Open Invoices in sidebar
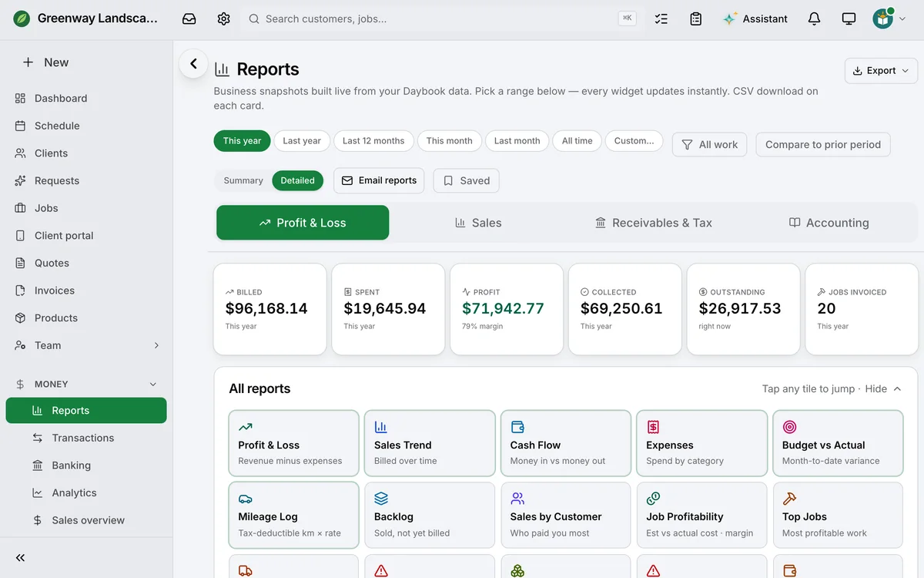924x578 pixels. pyautogui.click(x=86, y=291)
